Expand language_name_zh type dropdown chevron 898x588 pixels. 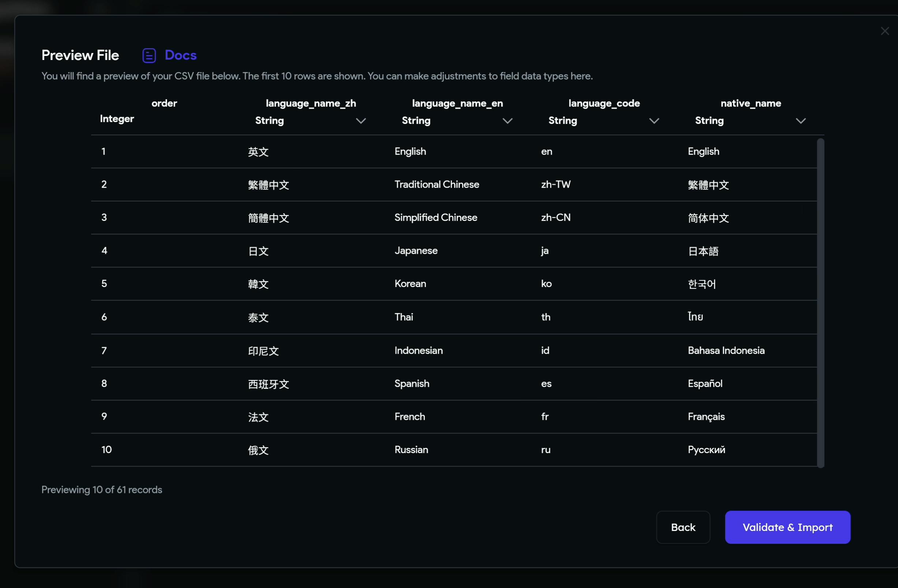click(x=361, y=121)
